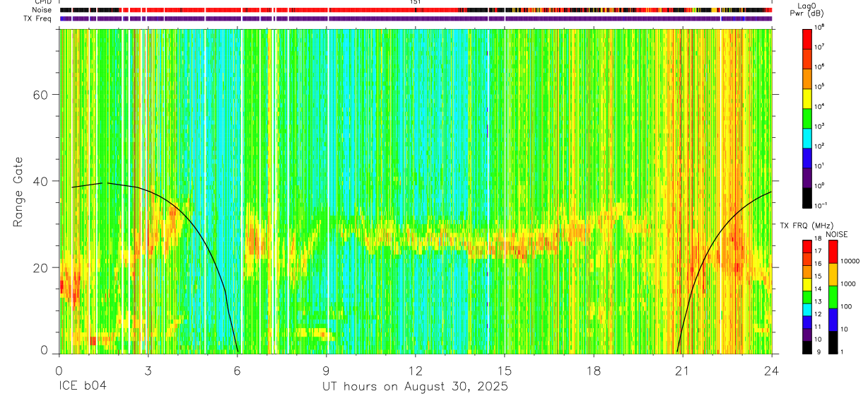
Task: Pick the red top segment of the TX FRQ colorbar
Action: pos(807,246)
